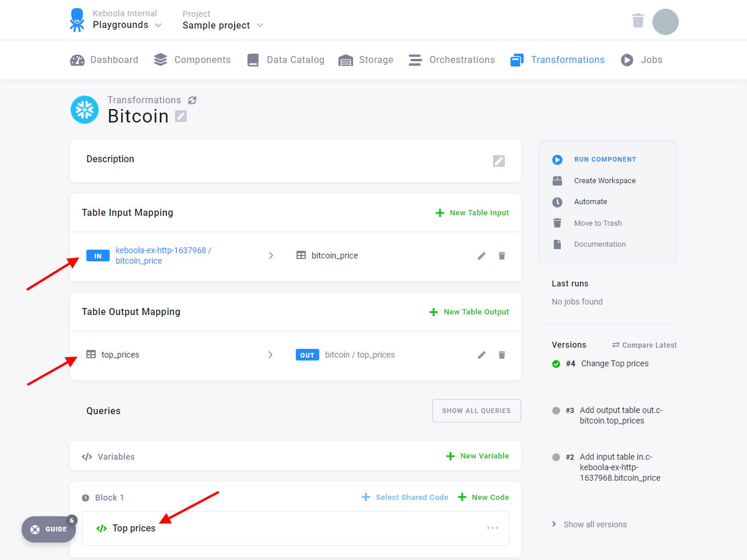Switch to the Data Catalog tab
The image size is (747, 560).
[285, 60]
